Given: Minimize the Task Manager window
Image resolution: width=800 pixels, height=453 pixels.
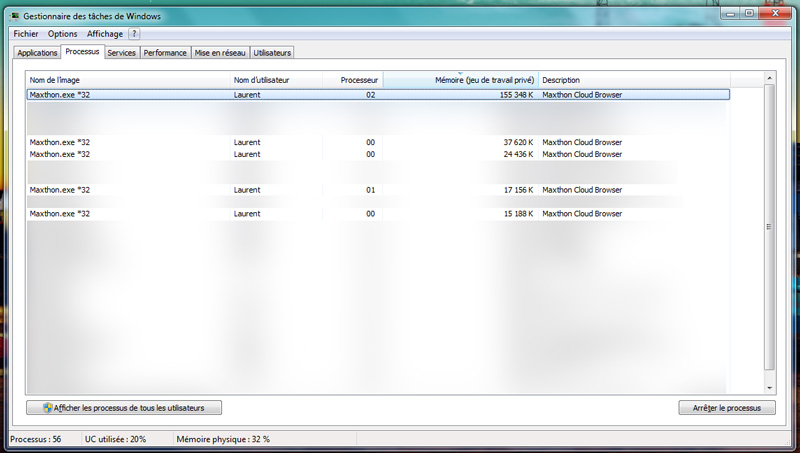Looking at the screenshot, I should tap(731, 14).
